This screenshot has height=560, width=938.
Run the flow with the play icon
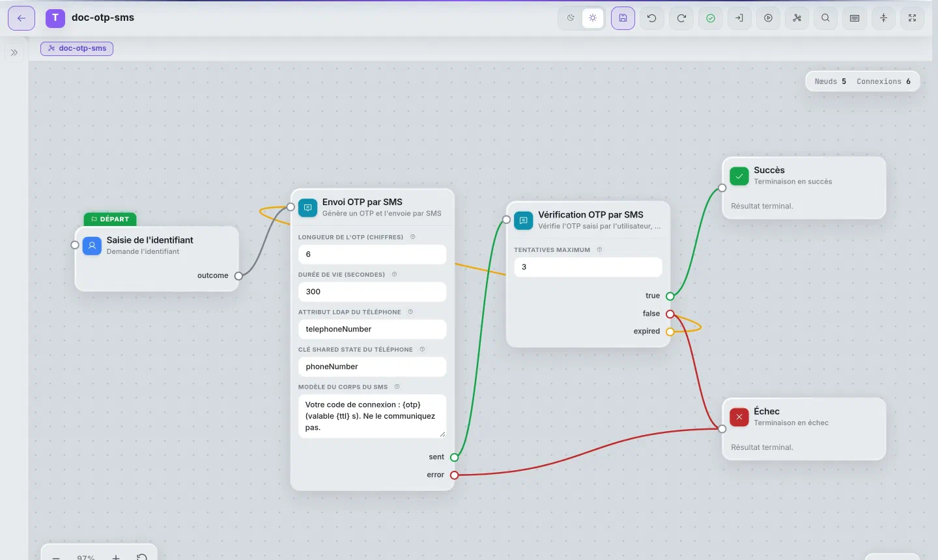pos(769,18)
